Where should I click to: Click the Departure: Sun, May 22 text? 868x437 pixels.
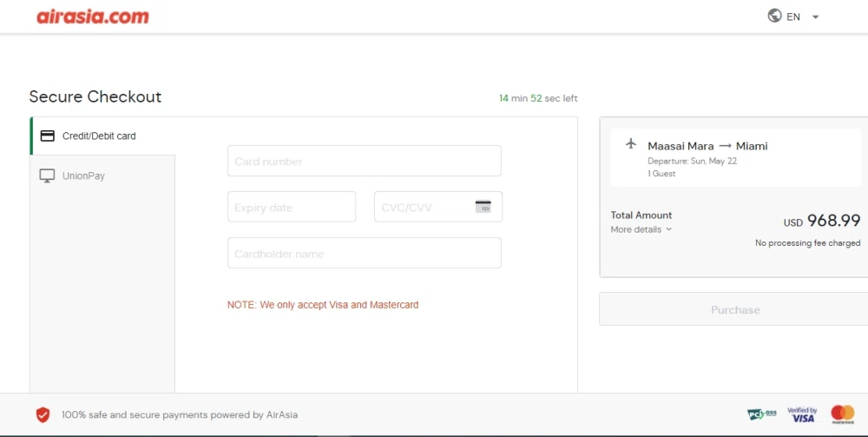point(692,162)
